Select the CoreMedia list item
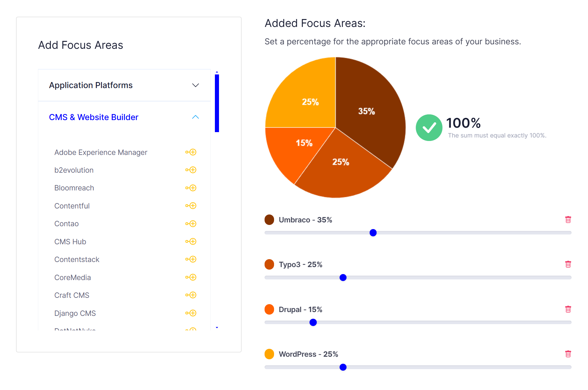The image size is (588, 390). coord(72,278)
